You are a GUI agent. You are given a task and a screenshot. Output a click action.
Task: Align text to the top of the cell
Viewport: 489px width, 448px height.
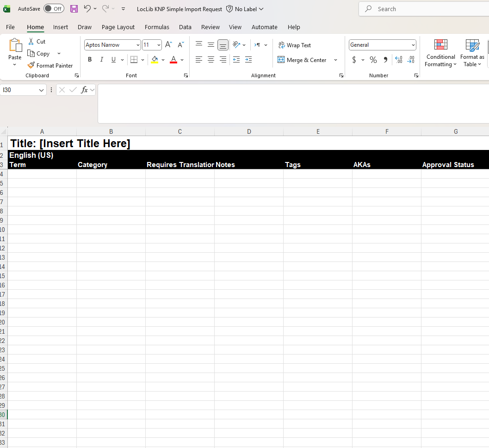coord(199,45)
